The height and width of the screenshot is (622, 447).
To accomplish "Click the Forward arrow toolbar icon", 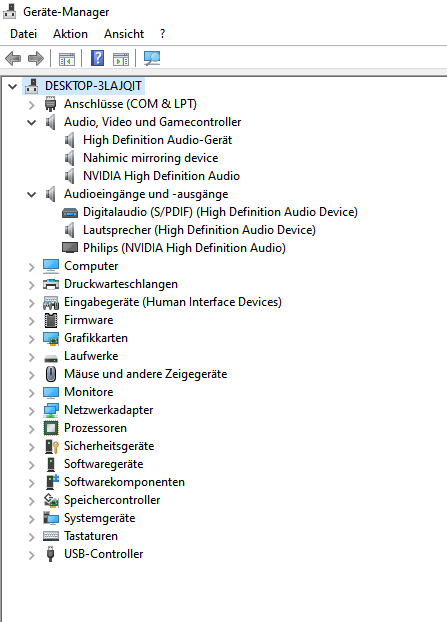I will (x=36, y=59).
